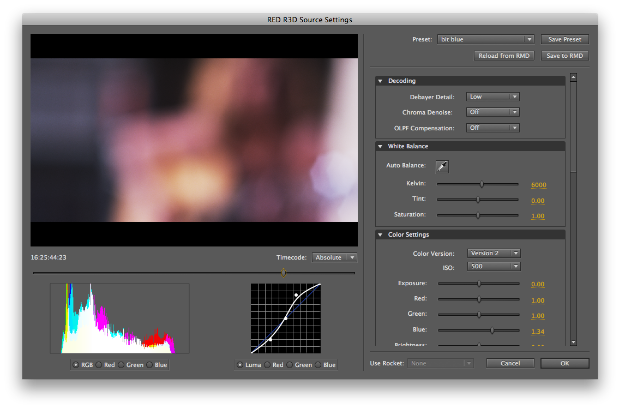Screen dimensions: 619x409
Task: Click the Kelvin slider handle
Action: coord(482,184)
